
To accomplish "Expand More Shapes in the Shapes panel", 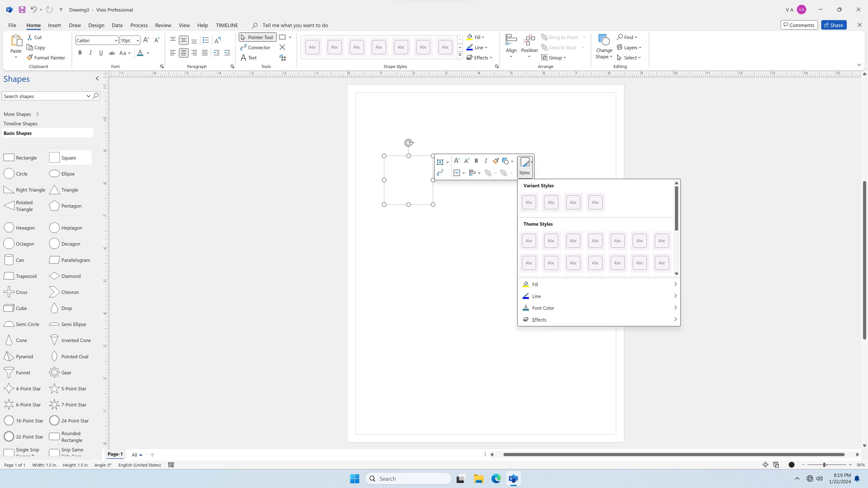I will 17,114.
